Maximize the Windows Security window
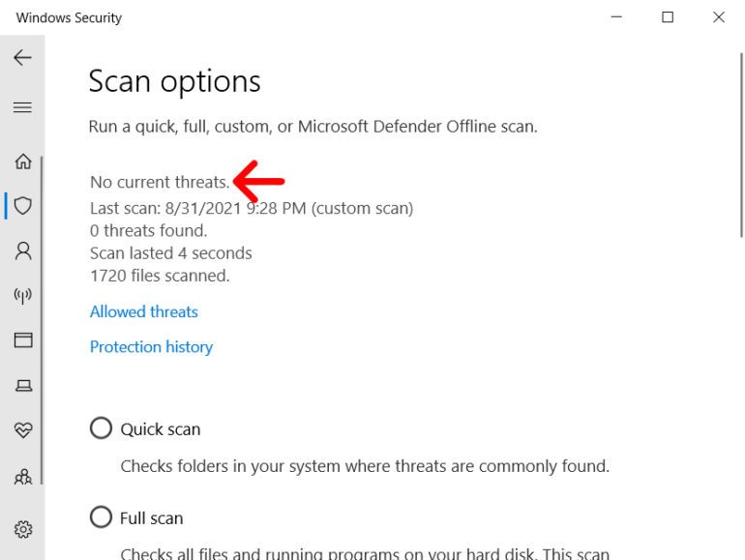 click(x=668, y=17)
